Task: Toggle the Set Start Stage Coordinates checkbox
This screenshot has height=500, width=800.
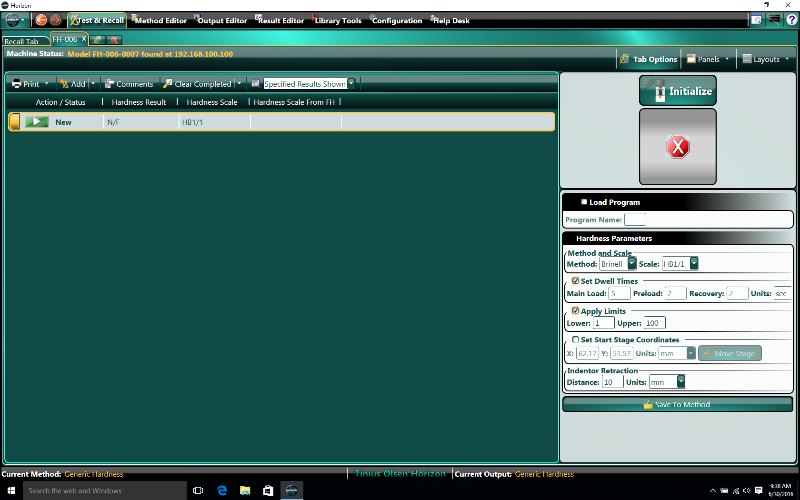Action: [x=575, y=340]
